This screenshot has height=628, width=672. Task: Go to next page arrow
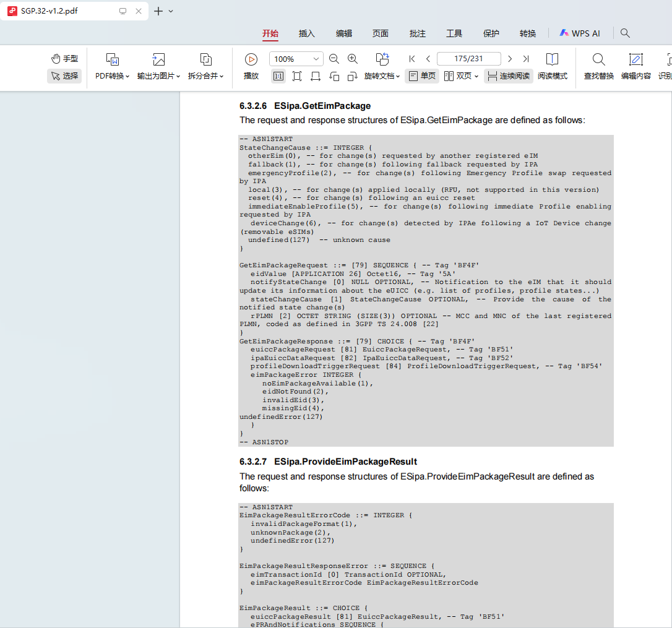(x=510, y=59)
